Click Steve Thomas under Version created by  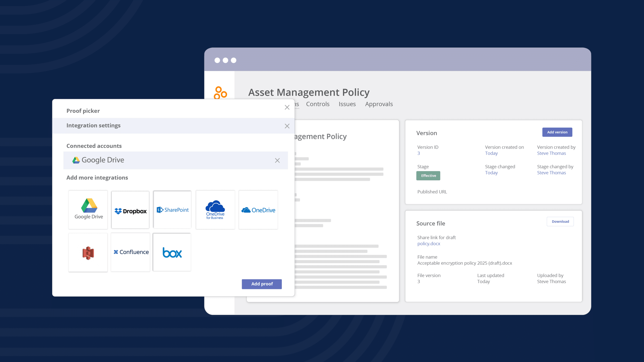(551, 153)
